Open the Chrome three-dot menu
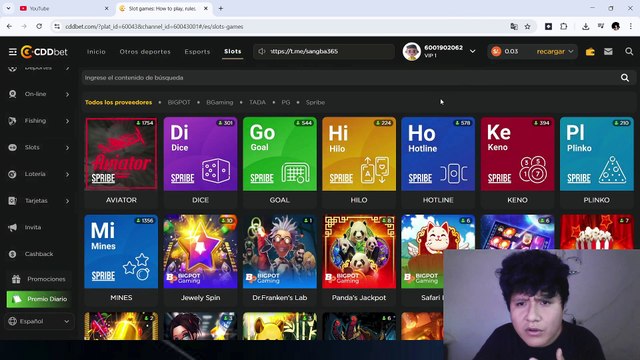Image resolution: width=640 pixels, height=360 pixels. [631, 27]
